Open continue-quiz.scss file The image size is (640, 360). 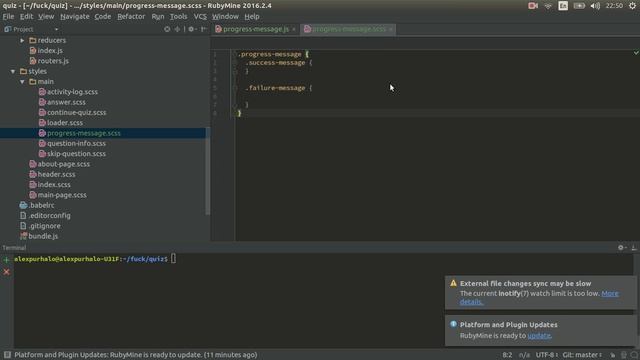72,112
